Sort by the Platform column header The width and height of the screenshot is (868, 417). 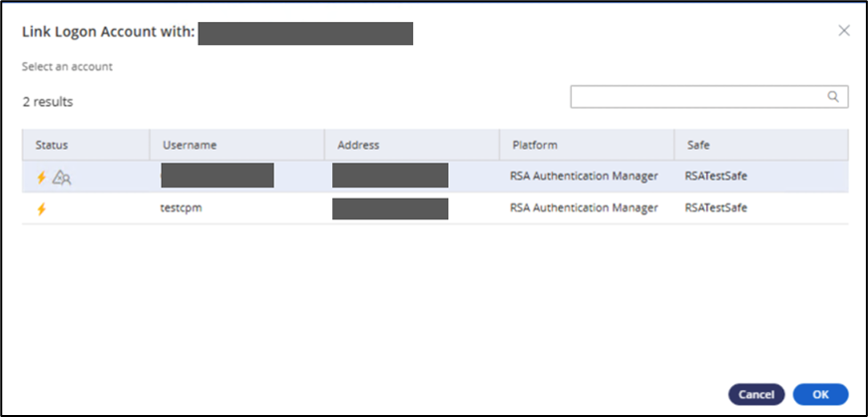(535, 146)
